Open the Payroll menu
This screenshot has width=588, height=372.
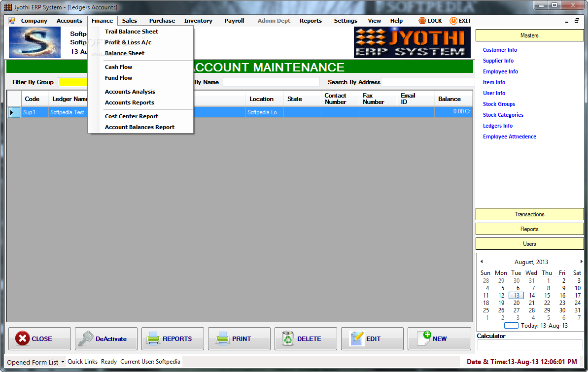235,21
